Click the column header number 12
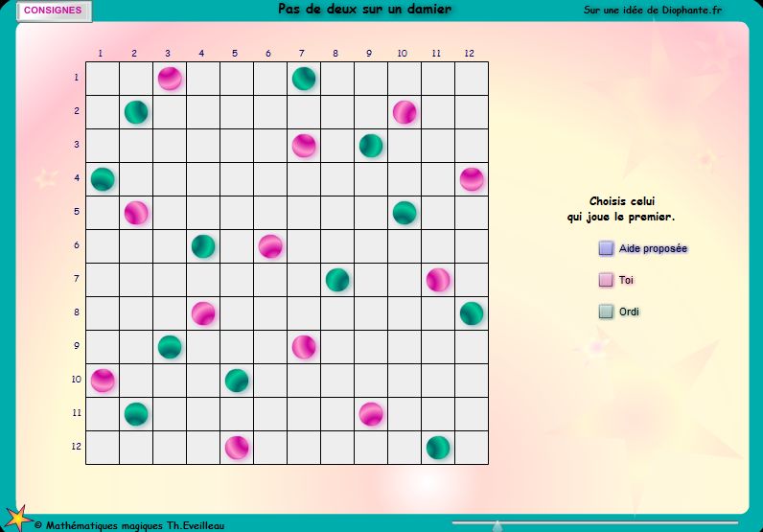 coord(469,53)
